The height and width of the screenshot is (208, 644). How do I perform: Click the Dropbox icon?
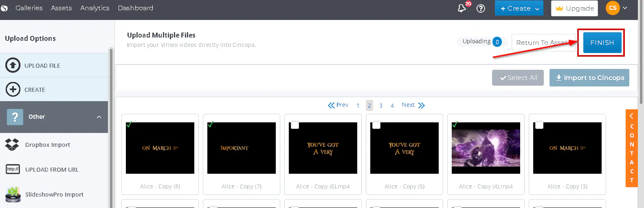pyautogui.click(x=12, y=144)
